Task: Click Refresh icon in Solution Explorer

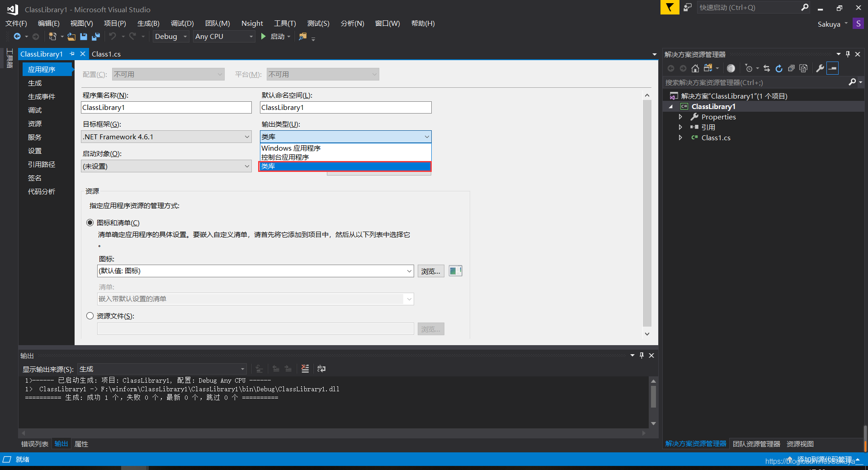Action: [x=779, y=68]
